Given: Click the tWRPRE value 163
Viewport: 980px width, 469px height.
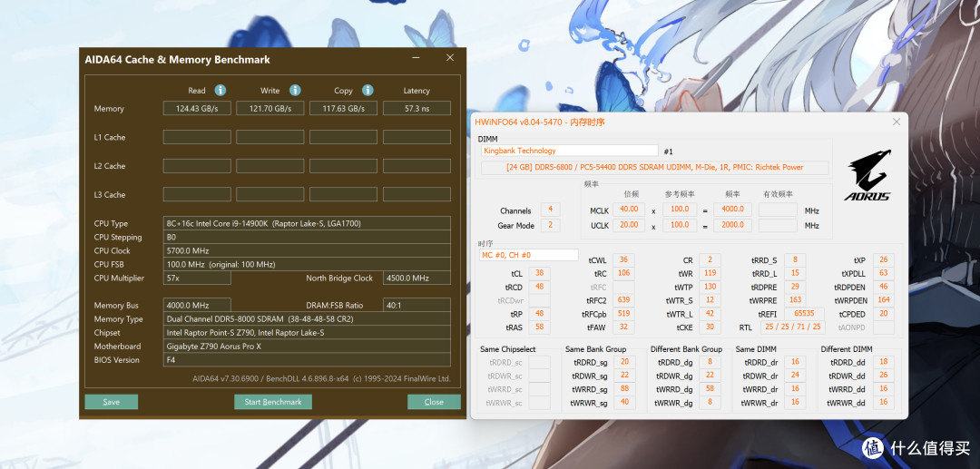Looking at the screenshot, I should 795,299.
